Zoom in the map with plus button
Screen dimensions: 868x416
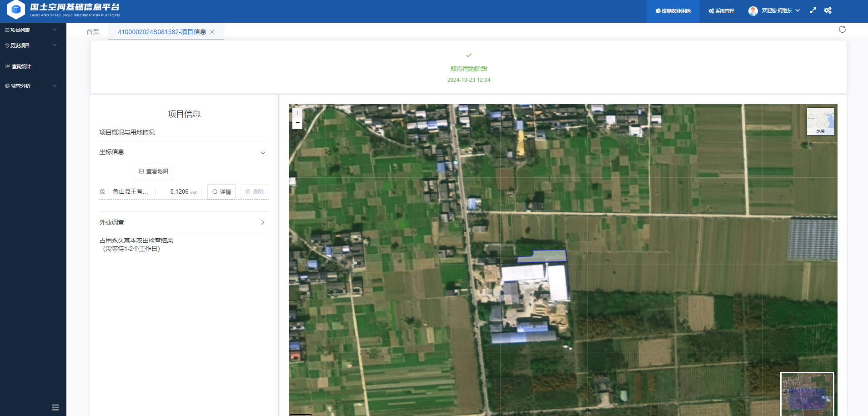coord(297,113)
